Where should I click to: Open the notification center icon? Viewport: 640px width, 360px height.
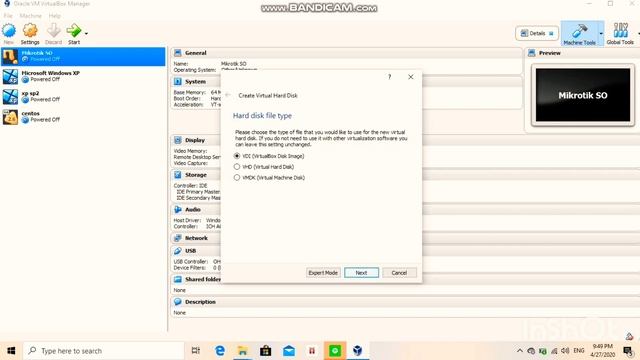tap(629, 351)
